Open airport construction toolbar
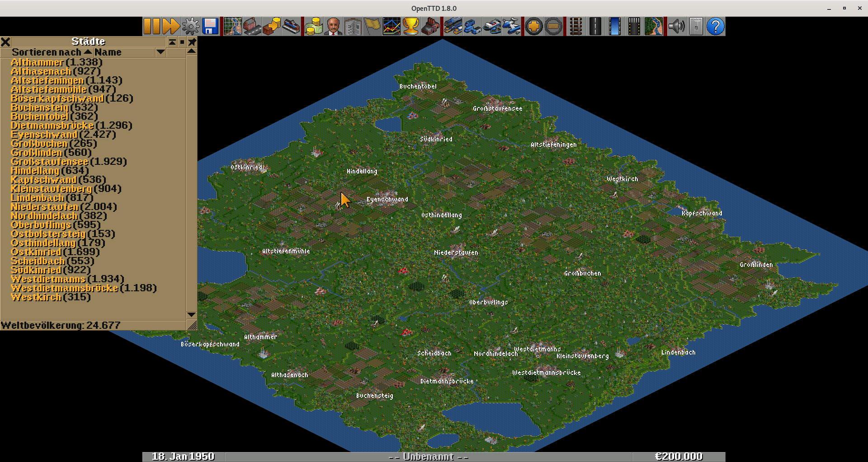 pos(634,27)
